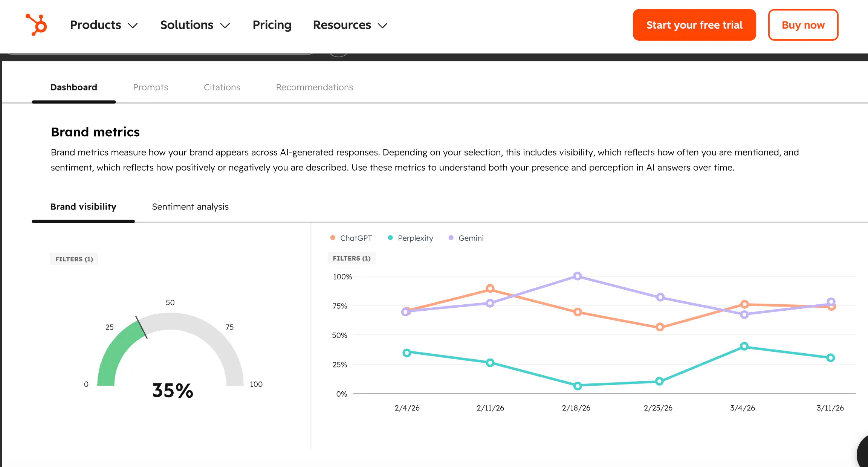This screenshot has height=467, width=868.
Task: Click the gauge needle marker
Action: (x=141, y=327)
